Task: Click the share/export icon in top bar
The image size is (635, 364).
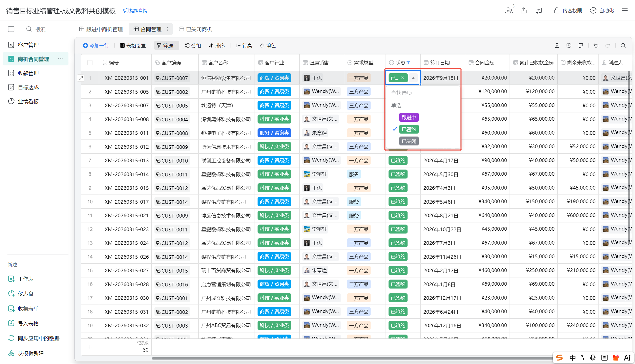Action: [523, 10]
